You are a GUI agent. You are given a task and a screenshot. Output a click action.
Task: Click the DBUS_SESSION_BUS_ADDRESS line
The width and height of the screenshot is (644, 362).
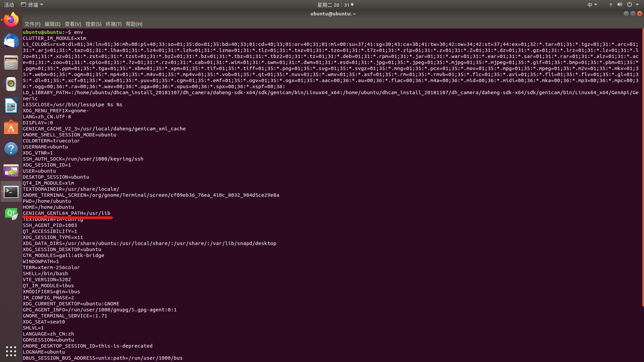click(103, 358)
